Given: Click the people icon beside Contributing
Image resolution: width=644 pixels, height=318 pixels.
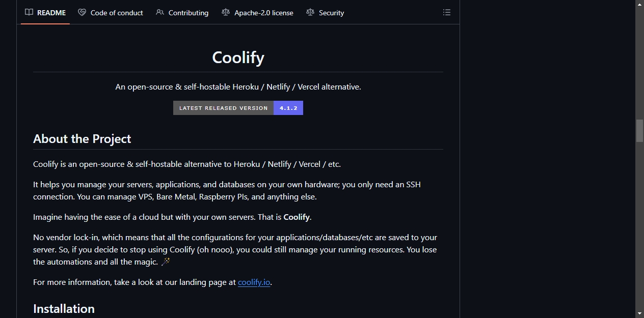Looking at the screenshot, I should pyautogui.click(x=160, y=12).
